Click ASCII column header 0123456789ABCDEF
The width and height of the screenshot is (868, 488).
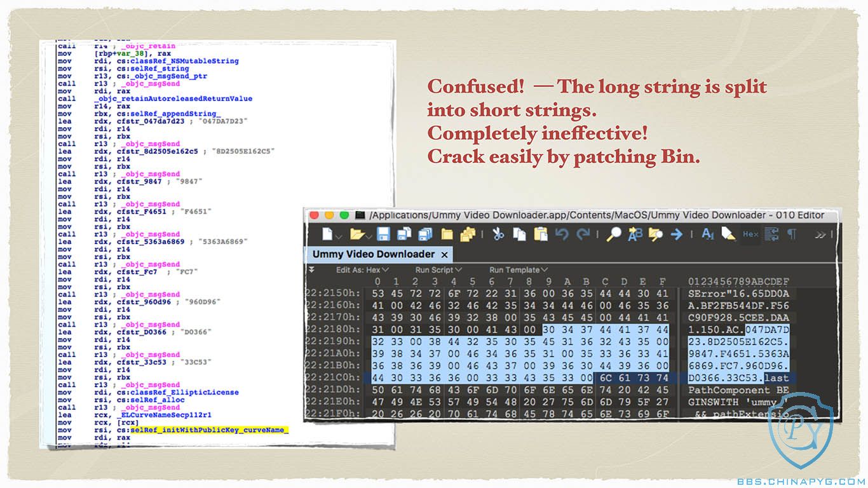coord(739,281)
